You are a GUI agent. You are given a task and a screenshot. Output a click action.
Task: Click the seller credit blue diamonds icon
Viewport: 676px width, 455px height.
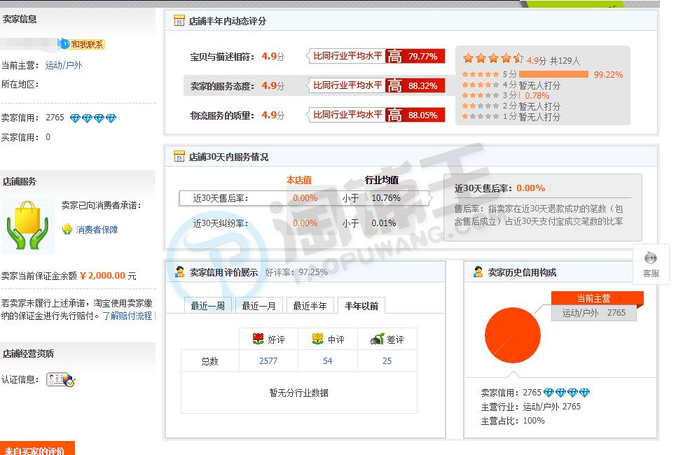click(93, 118)
